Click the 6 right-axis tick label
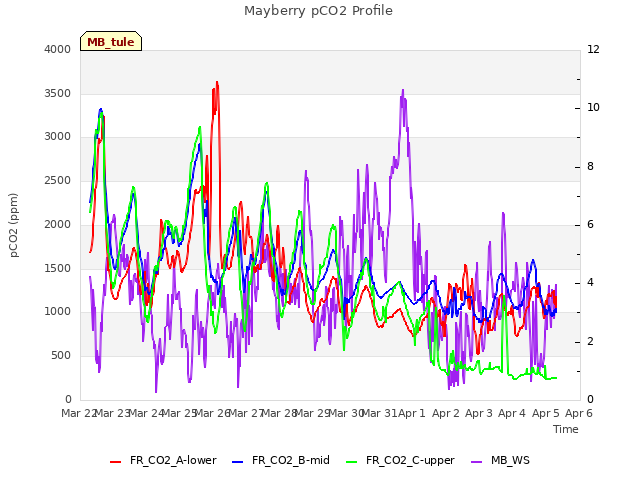640x480 pixels. click(590, 224)
